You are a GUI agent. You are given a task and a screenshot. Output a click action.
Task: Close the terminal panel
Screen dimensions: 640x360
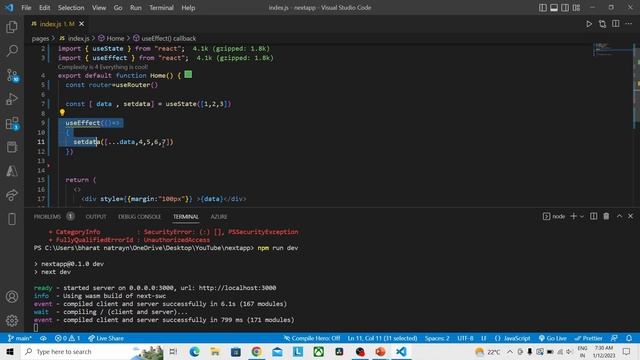pyautogui.click(x=630, y=216)
